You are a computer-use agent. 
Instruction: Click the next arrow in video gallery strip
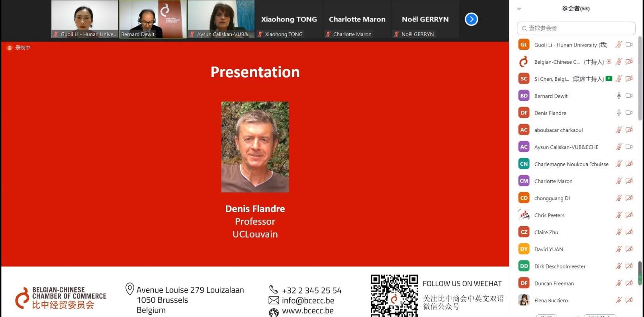coord(471,19)
